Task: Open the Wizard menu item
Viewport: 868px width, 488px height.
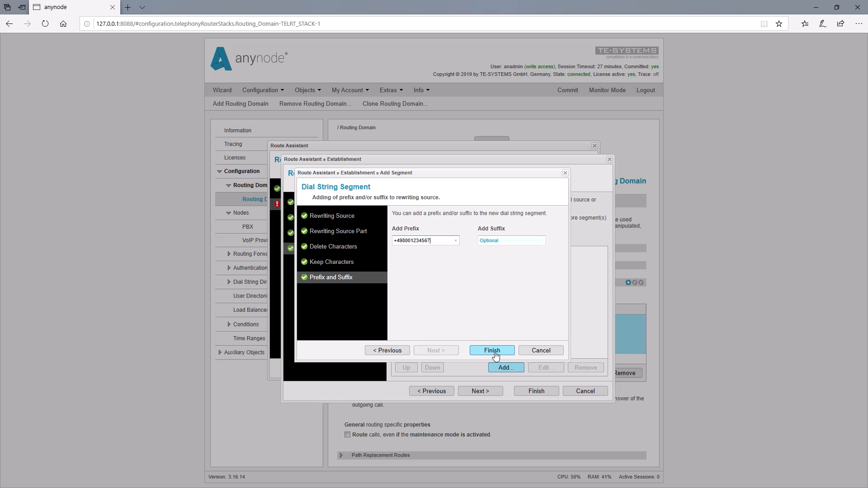Action: (222, 90)
